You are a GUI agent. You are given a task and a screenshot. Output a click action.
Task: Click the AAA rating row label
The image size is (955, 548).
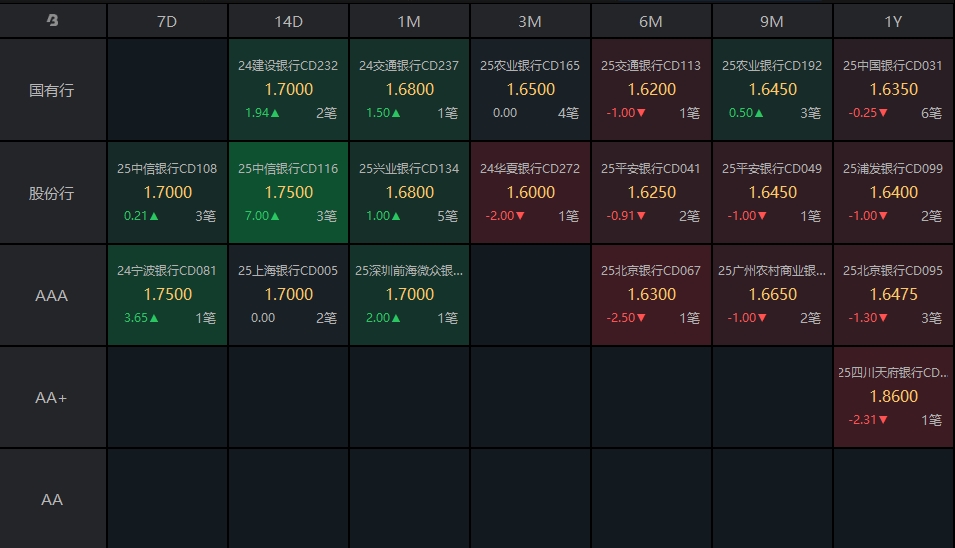tap(52, 295)
